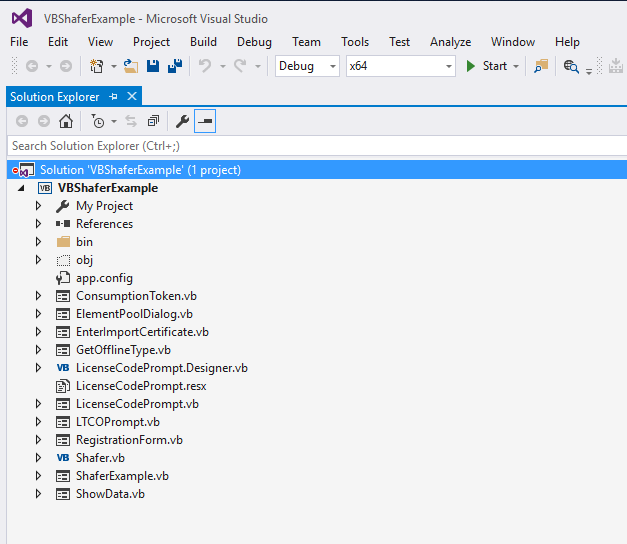The width and height of the screenshot is (627, 544).
Task: Click the Properties wrench icon
Action: [182, 121]
